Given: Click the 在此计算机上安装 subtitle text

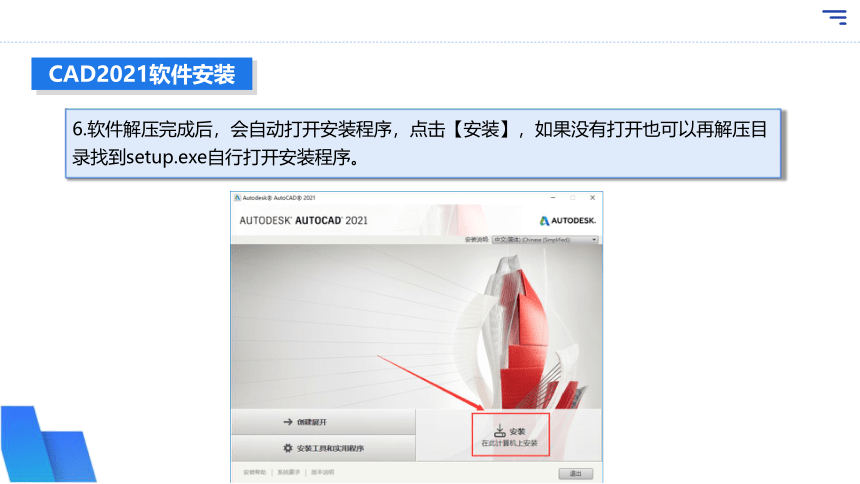Looking at the screenshot, I should point(510,443).
